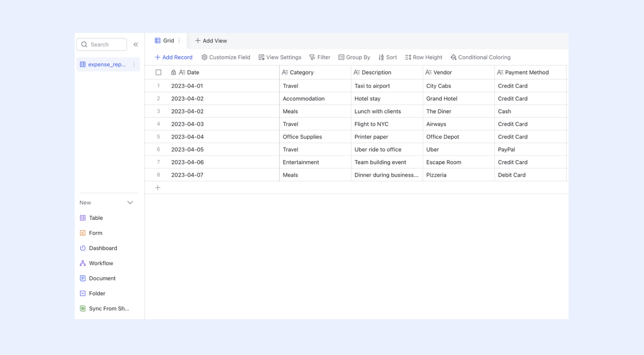Screen dimensions: 644x355
Task: Collapse the sidebar with double-chevron icon
Action: tap(136, 45)
